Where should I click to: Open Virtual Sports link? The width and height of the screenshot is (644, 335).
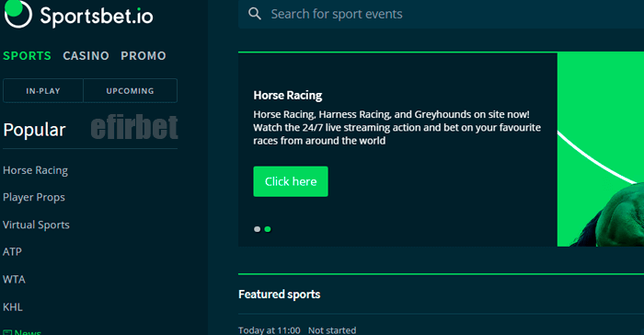click(x=36, y=225)
